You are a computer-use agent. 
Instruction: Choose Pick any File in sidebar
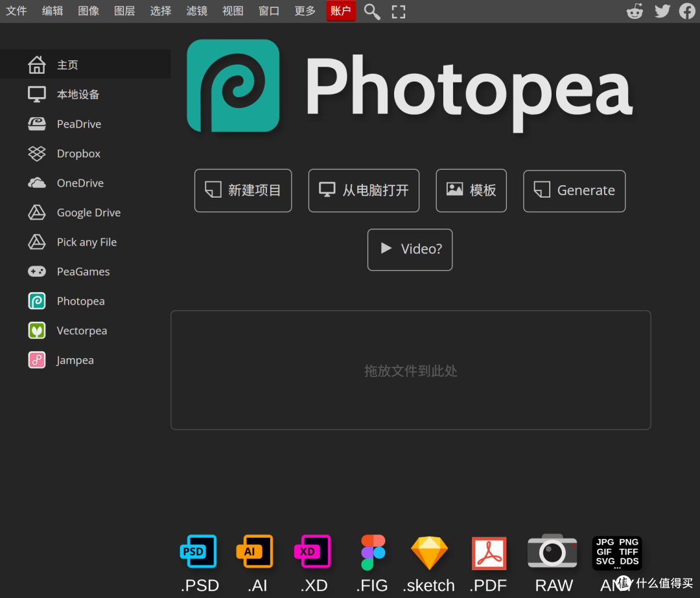pos(86,242)
